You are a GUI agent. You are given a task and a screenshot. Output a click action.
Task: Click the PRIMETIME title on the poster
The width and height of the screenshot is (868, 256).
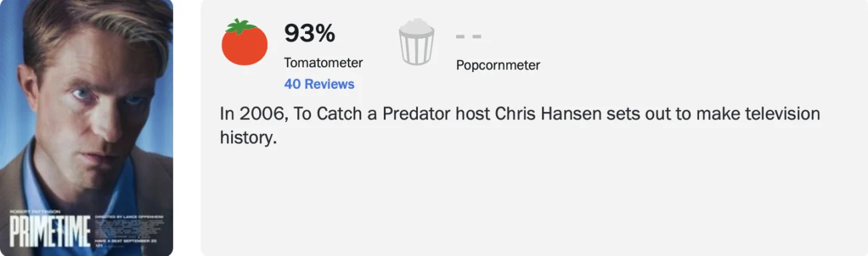[x=50, y=231]
